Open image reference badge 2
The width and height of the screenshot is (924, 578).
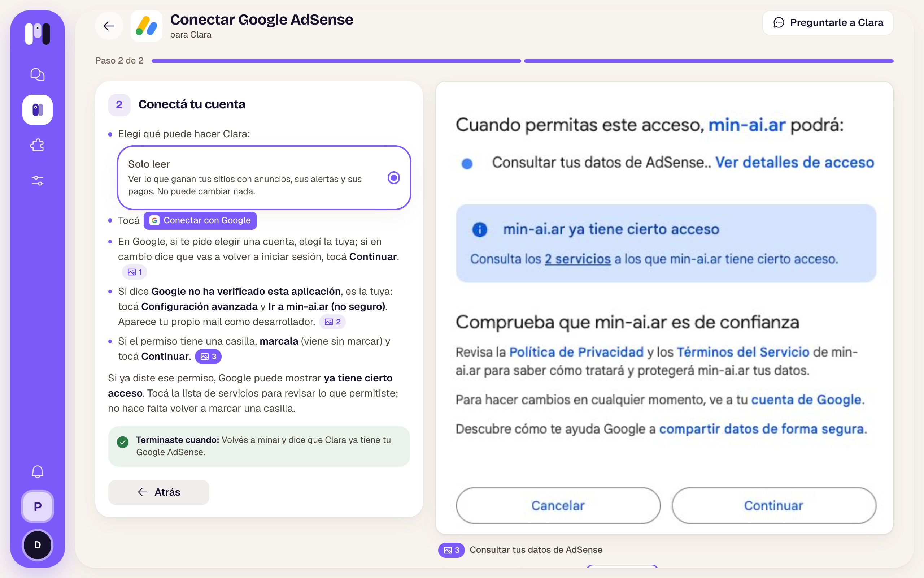332,322
